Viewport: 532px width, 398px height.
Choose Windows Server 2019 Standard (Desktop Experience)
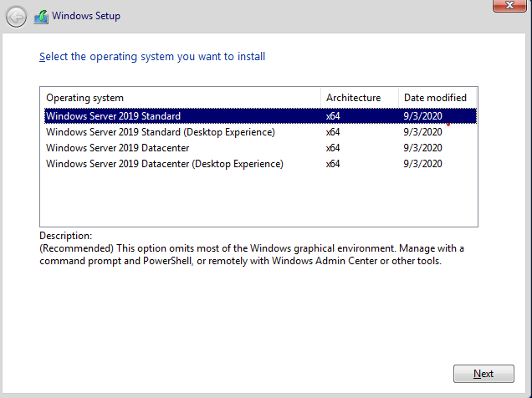(161, 132)
